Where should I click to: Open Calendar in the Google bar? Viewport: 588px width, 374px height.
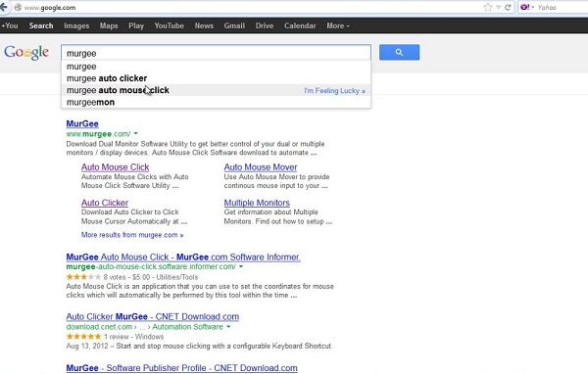[x=300, y=25]
